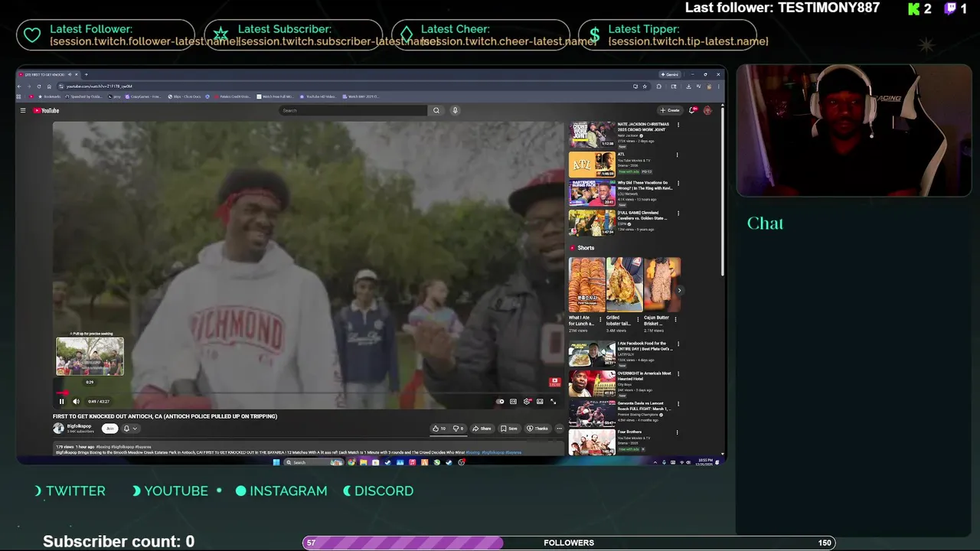980x551 pixels.
Task: Reload the browser page
Action: pos(39,86)
